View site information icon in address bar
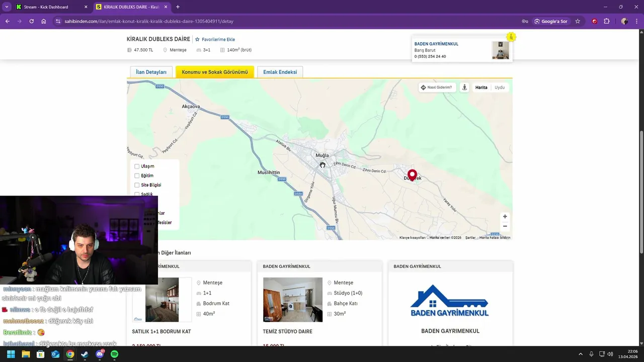644x362 pixels. pyautogui.click(x=58, y=21)
